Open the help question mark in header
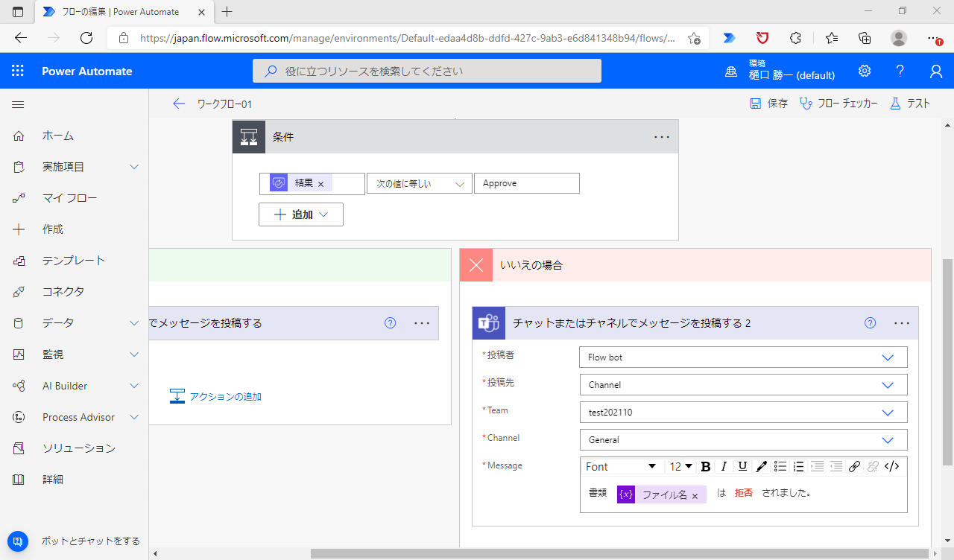 point(900,71)
